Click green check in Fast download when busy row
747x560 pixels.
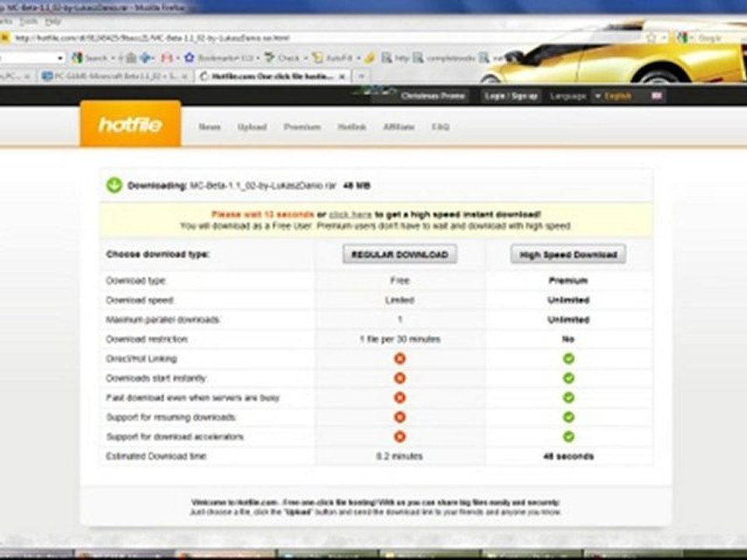568,397
